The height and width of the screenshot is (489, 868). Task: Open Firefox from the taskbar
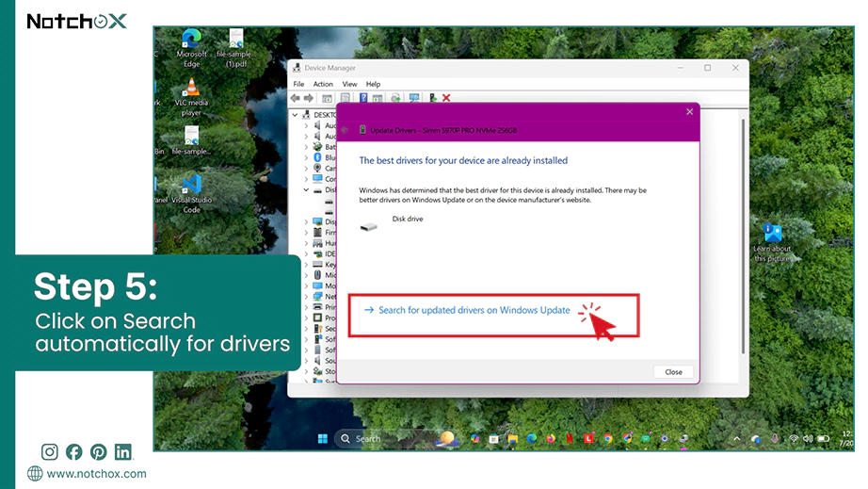(551, 439)
